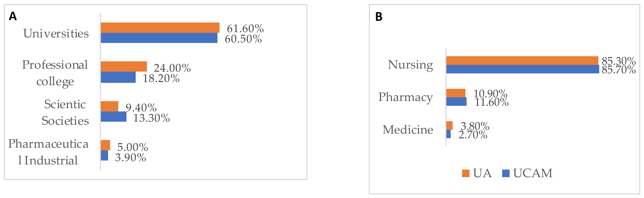Click the Medicine axis label
Image resolution: width=644 pixels, height=198 pixels.
click(408, 130)
